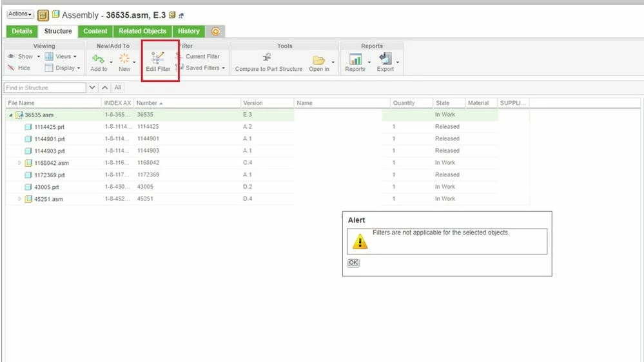Switch to the Details tab
Viewport: 644px width, 362px height.
click(22, 31)
